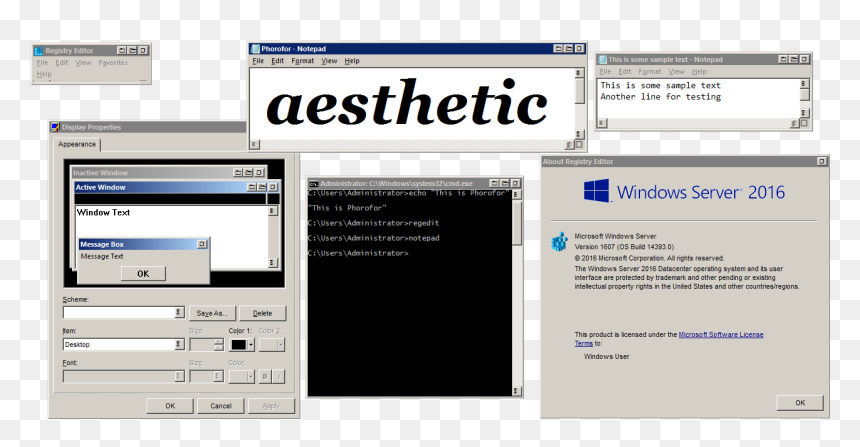
Task: Click 'Version 1607 (OS Build 14393.0)' text
Action: tap(624, 247)
